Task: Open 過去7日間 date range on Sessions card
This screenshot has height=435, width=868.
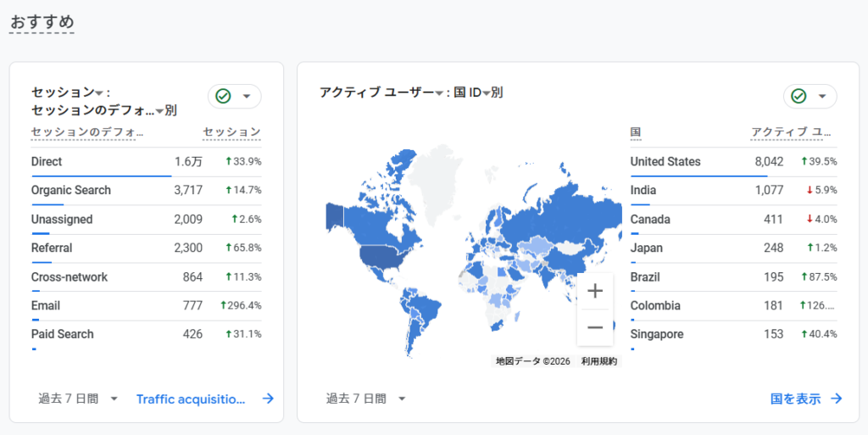Action: (x=78, y=399)
